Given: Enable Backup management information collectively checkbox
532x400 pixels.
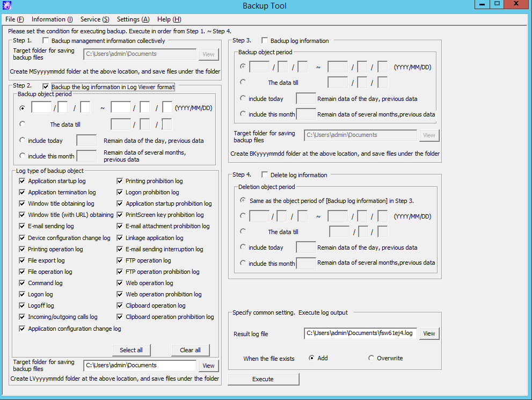Looking at the screenshot, I should click(x=46, y=41).
